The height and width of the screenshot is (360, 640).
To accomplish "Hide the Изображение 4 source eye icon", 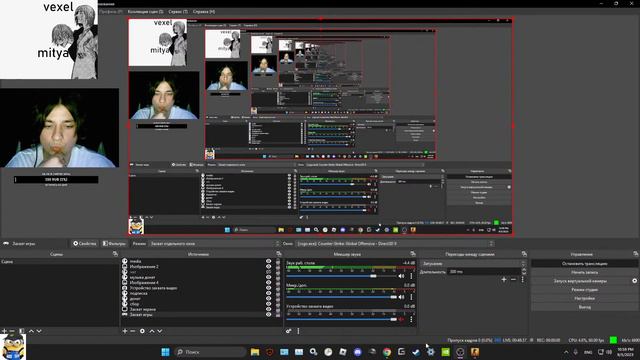I will pos(269,282).
